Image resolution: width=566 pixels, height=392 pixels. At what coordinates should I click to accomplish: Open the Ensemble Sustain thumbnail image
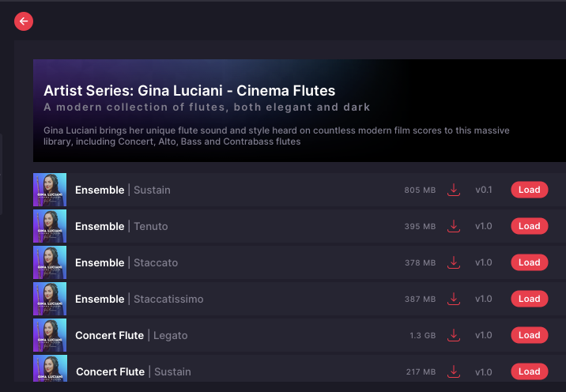(x=50, y=190)
